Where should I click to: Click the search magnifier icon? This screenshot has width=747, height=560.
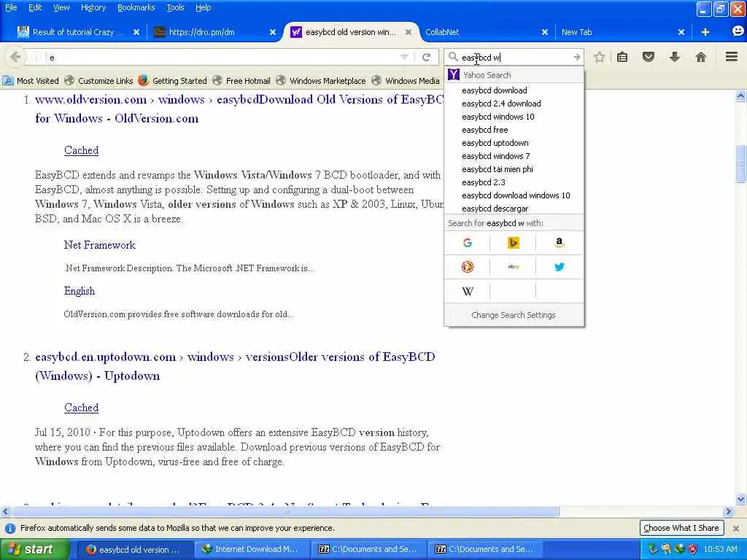[453, 57]
